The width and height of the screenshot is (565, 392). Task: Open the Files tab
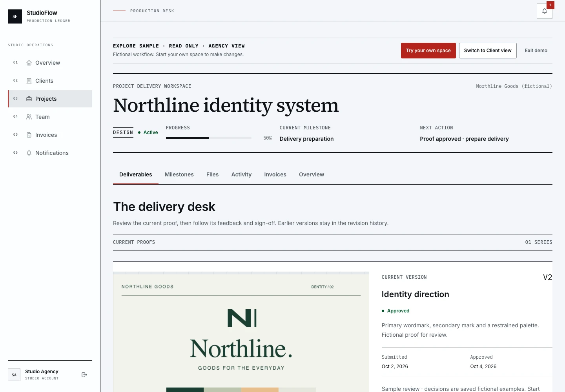[213, 174]
